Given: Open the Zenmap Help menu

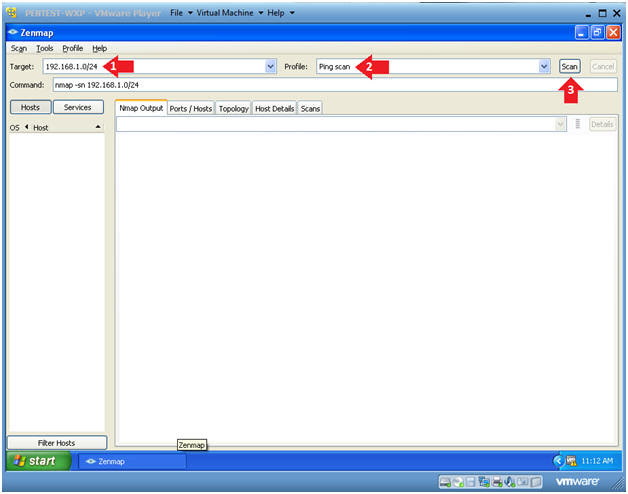Looking at the screenshot, I should (x=100, y=48).
